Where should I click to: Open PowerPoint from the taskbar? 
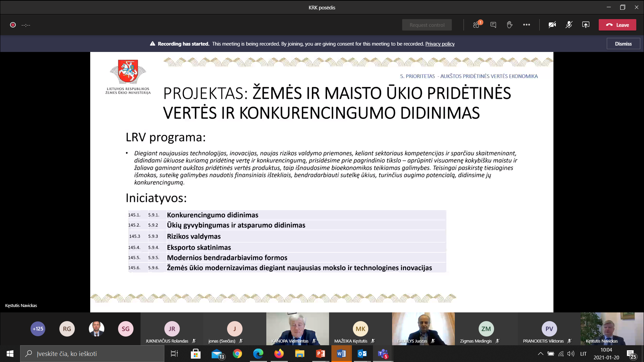320,354
